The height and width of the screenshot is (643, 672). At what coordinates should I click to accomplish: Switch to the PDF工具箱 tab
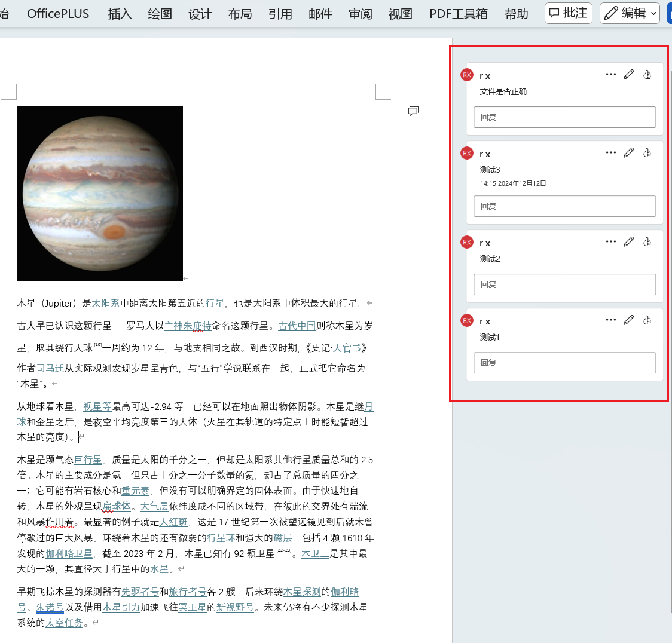458,13
